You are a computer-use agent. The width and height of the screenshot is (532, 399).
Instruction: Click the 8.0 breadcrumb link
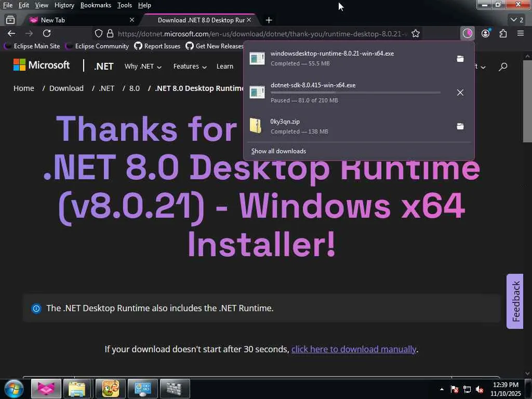tap(135, 88)
